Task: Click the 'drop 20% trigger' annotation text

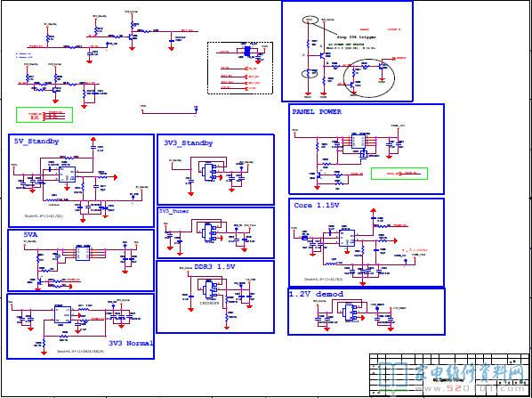Action: 356,37
